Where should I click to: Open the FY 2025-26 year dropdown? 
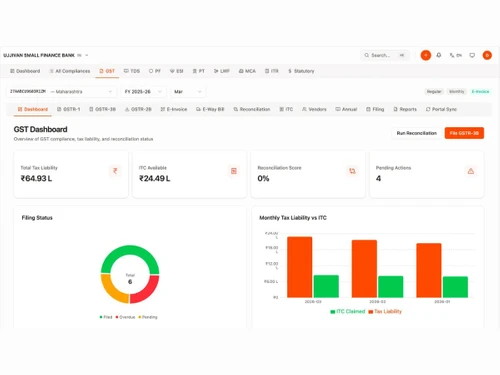[143, 92]
